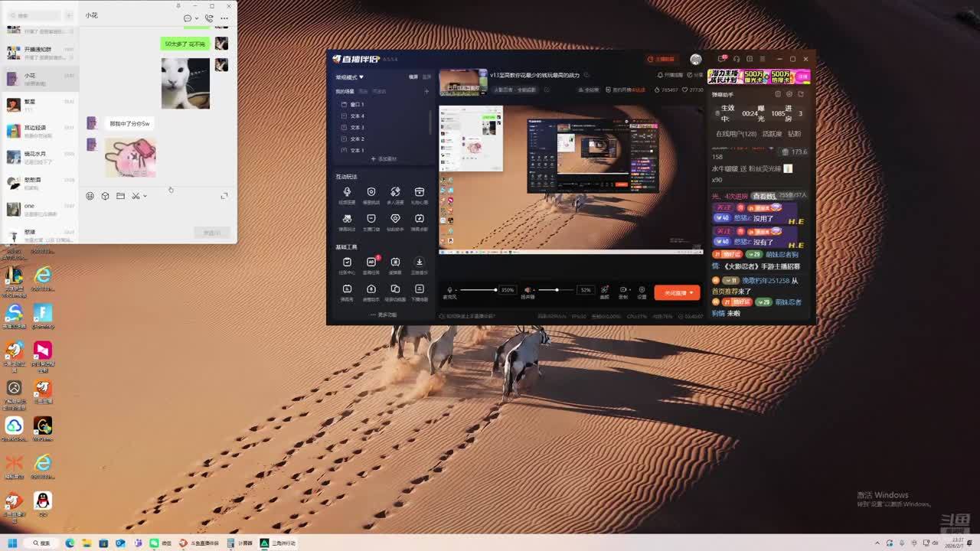Open the emoji picker in chat
The height and width of the screenshot is (551, 980).
click(90, 196)
